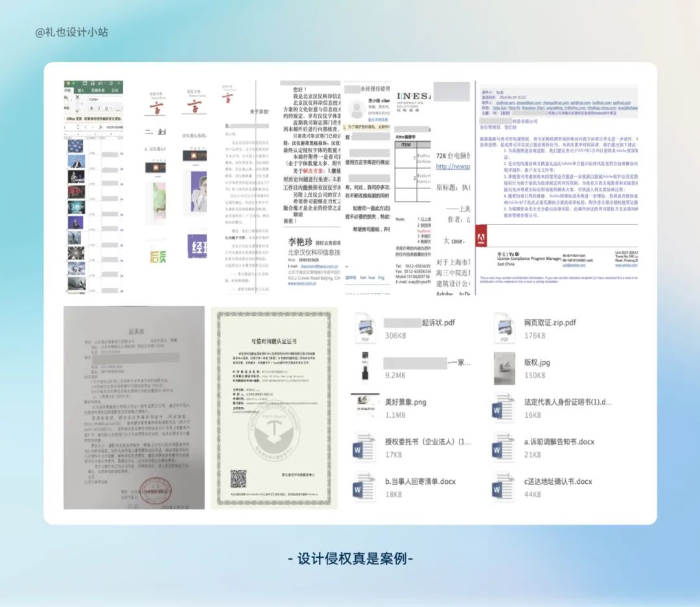The height and width of the screenshot is (607, 700).
Task: Switch to the 插入 ribbon tab
Action: [81, 90]
